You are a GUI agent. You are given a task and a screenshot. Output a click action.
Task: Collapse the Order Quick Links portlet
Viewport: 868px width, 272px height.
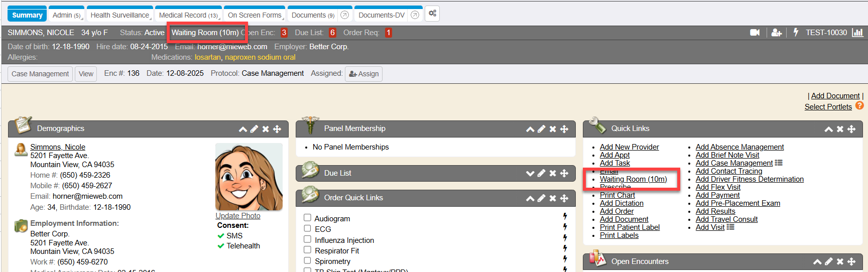point(530,198)
